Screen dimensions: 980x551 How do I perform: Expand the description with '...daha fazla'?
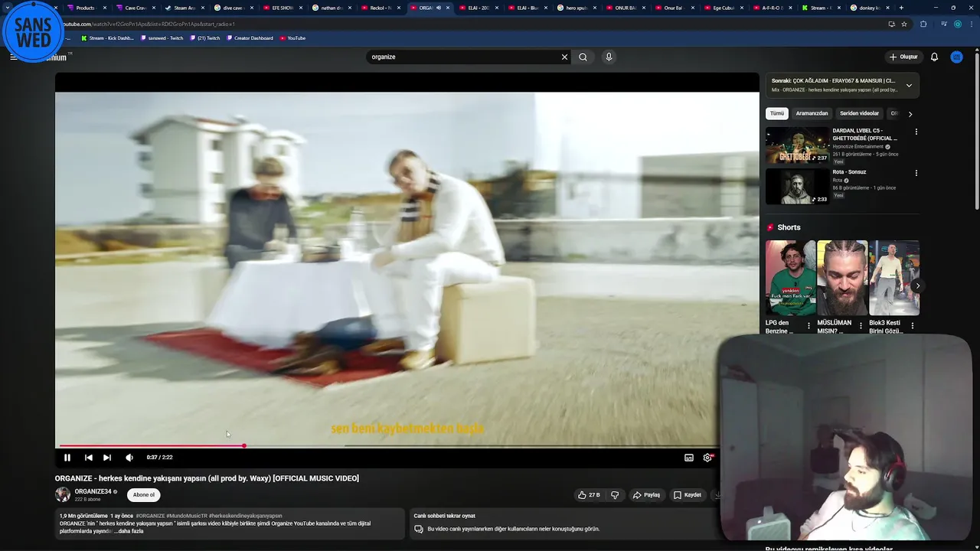point(129,531)
